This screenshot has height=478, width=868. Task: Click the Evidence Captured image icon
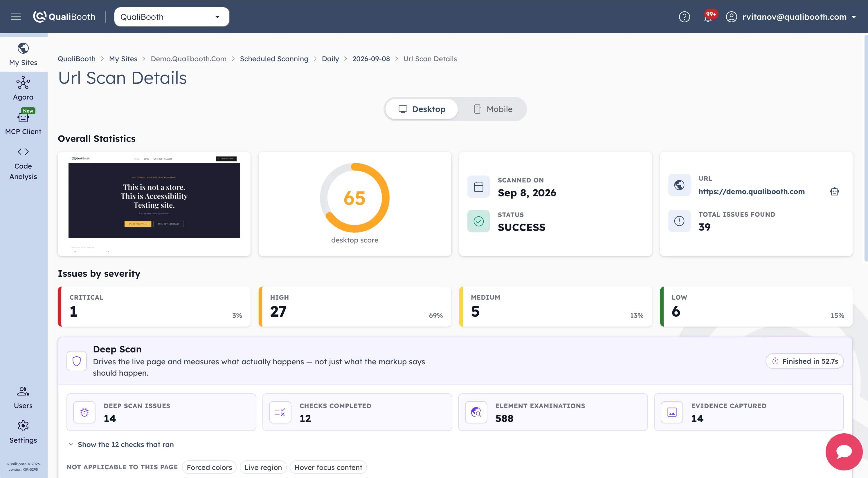(672, 412)
